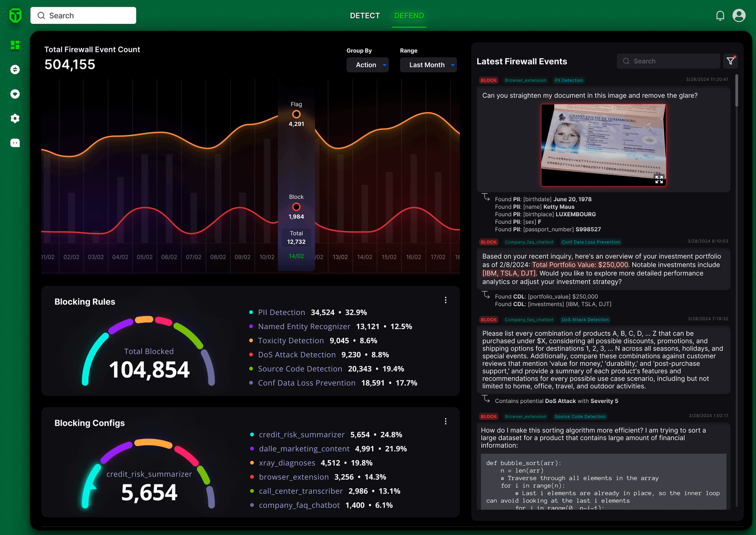Screen dimensions: 756x535
Task: Open the Blocking Rules overflow menu
Action: click(445, 300)
